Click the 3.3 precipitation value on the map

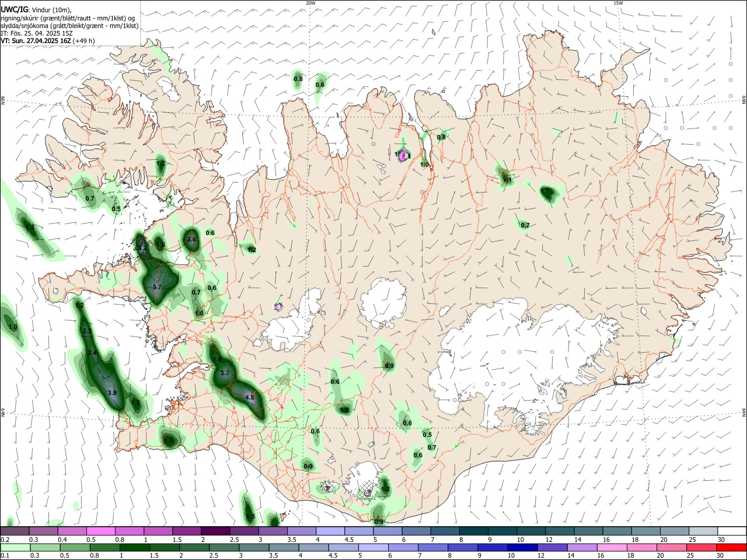[x=225, y=373]
